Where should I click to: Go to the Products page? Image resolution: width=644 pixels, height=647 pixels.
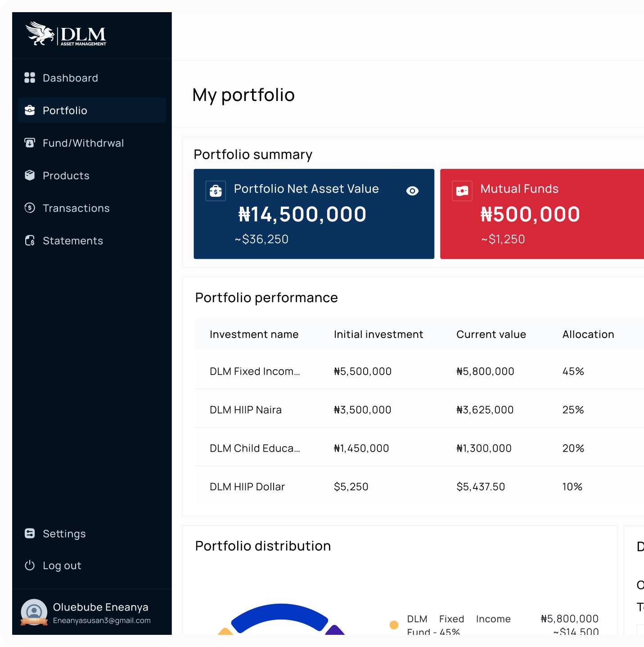66,176
